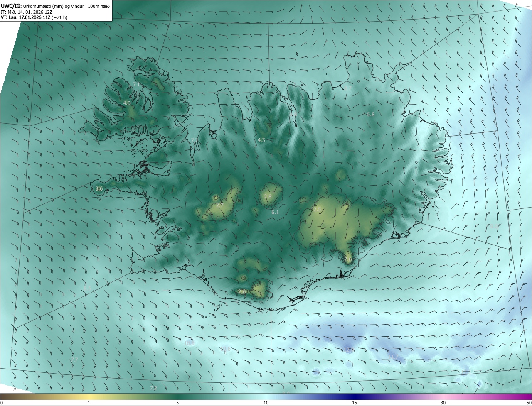Click the 5 tick label on the colorbar
The width and height of the screenshot is (532, 406).
(177, 403)
